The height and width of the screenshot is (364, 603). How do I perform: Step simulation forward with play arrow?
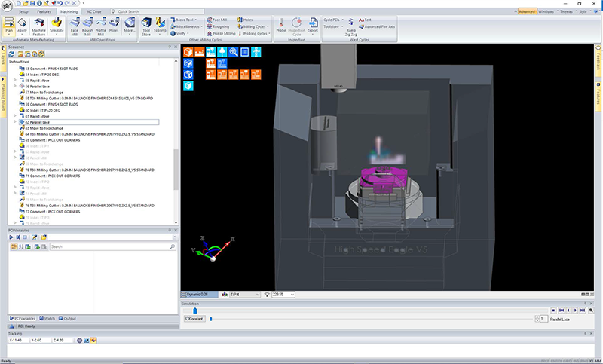tap(575, 310)
